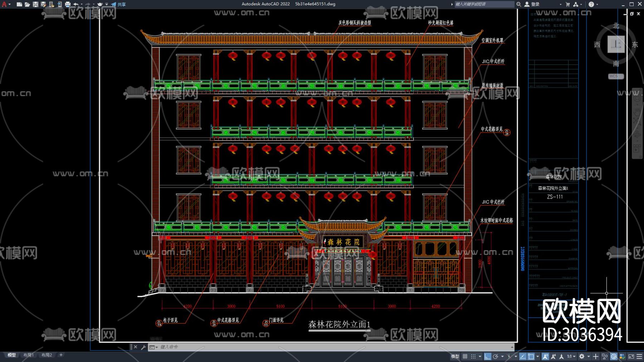Open the 1:1 annotation scale menu

[571, 356]
